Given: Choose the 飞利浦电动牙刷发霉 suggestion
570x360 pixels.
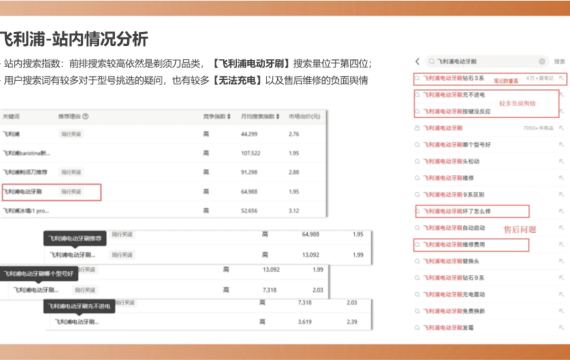Looking at the screenshot, I should [x=448, y=328].
